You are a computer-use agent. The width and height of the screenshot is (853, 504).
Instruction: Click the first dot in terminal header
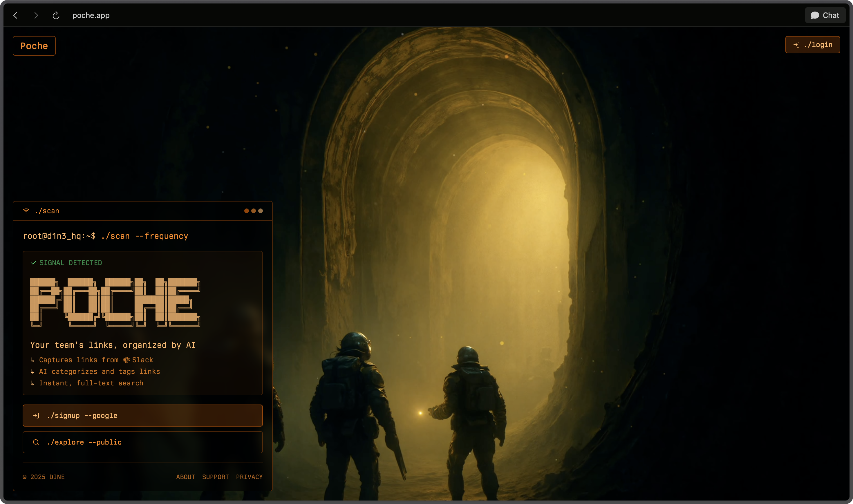[x=246, y=211]
